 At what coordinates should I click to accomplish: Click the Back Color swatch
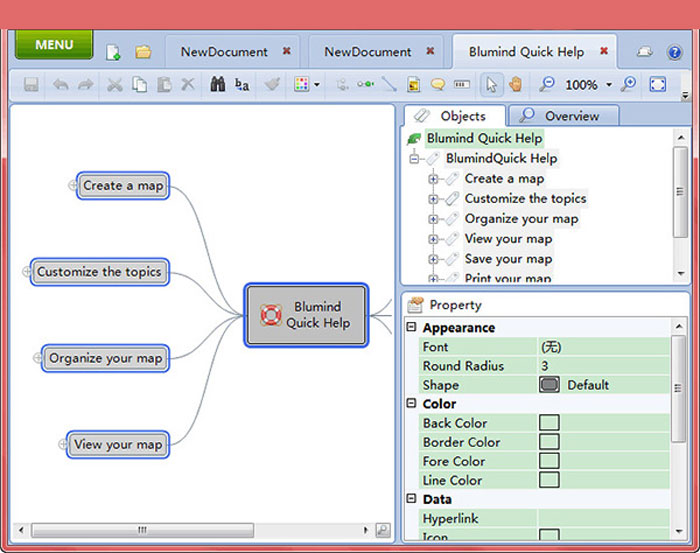click(549, 423)
